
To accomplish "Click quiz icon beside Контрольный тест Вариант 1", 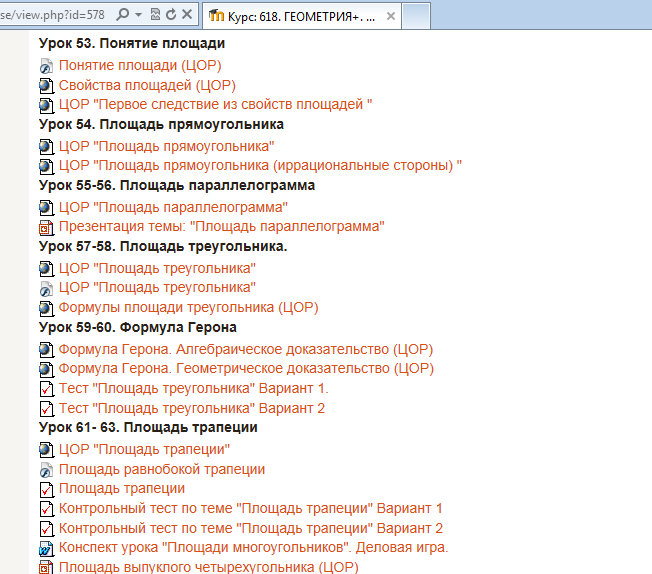I will tap(47, 509).
